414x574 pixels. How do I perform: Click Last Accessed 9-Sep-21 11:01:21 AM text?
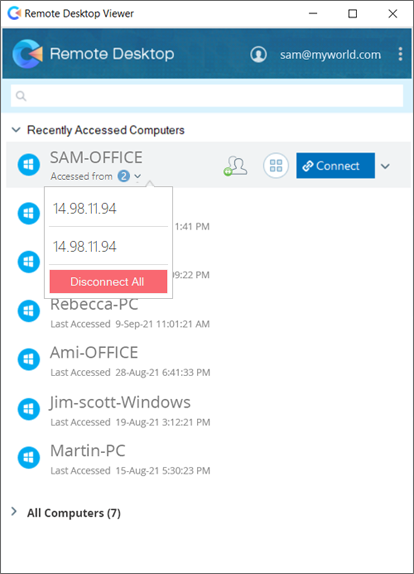coord(130,324)
